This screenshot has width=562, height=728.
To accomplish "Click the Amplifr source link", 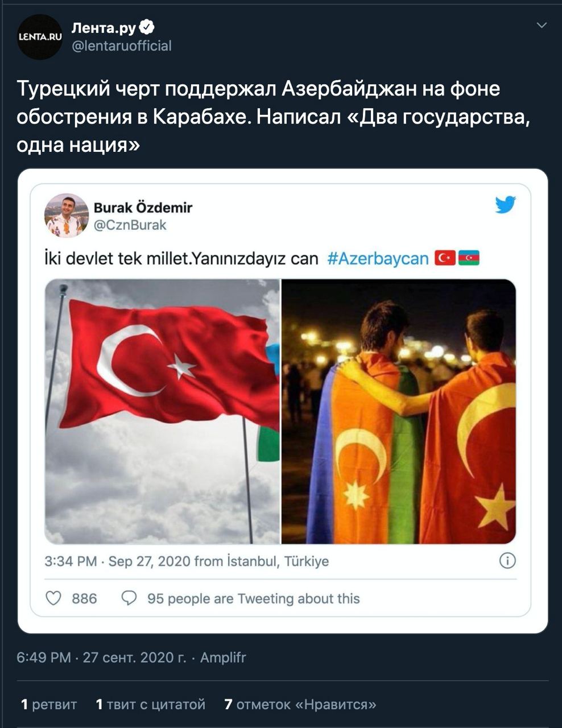I will [x=223, y=657].
